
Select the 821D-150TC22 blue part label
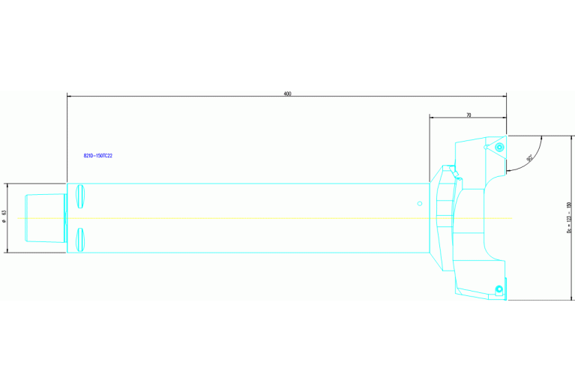point(97,156)
